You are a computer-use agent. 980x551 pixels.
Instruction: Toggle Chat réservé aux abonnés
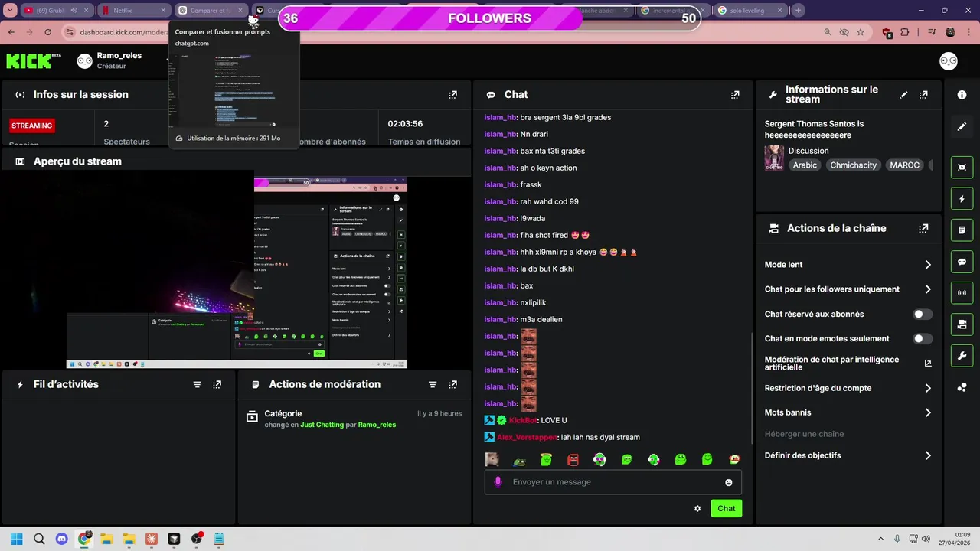pos(923,314)
